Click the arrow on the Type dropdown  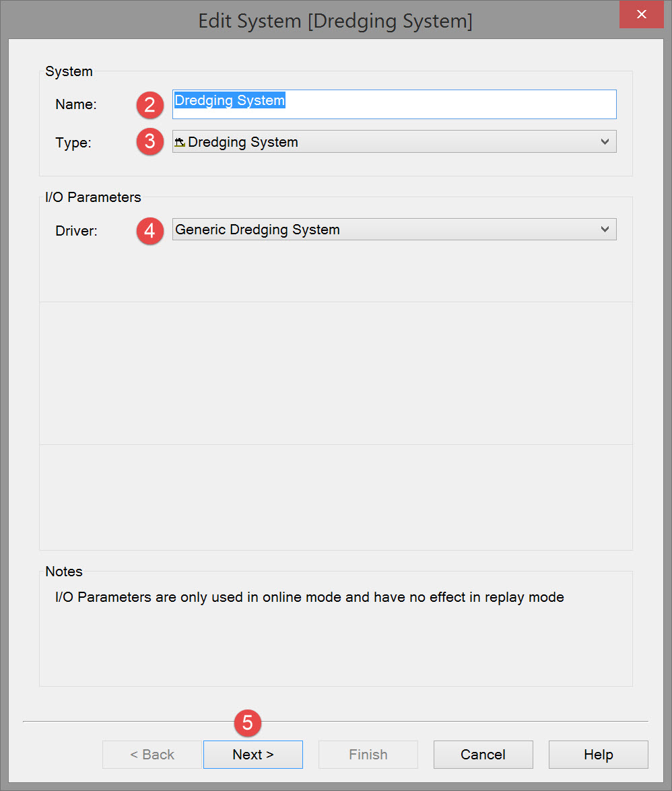pos(605,142)
